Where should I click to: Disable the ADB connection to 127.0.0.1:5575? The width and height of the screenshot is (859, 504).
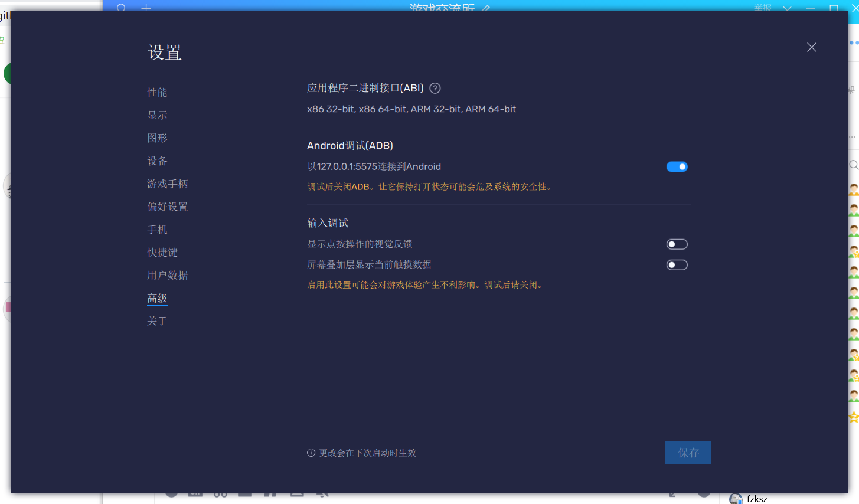click(677, 166)
